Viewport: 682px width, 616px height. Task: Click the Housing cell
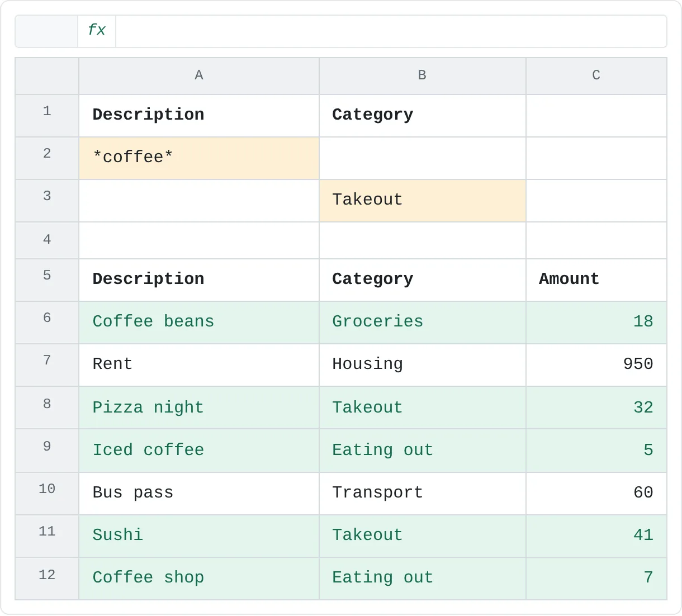(423, 365)
